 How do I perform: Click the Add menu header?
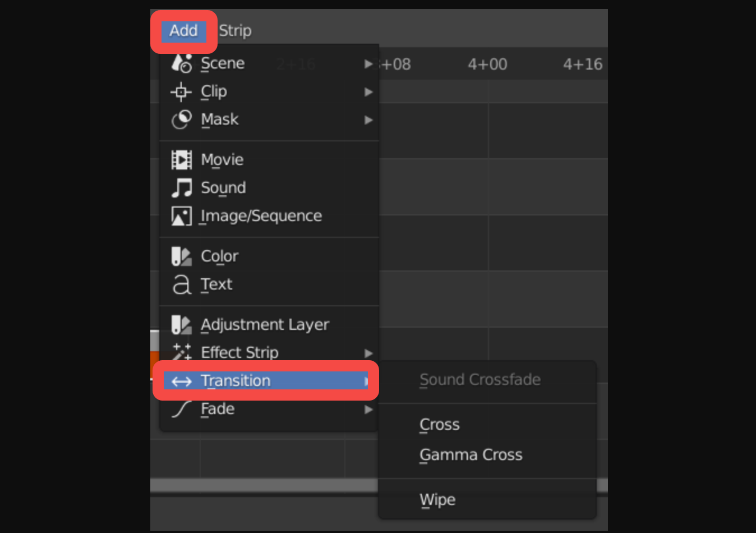[183, 30]
